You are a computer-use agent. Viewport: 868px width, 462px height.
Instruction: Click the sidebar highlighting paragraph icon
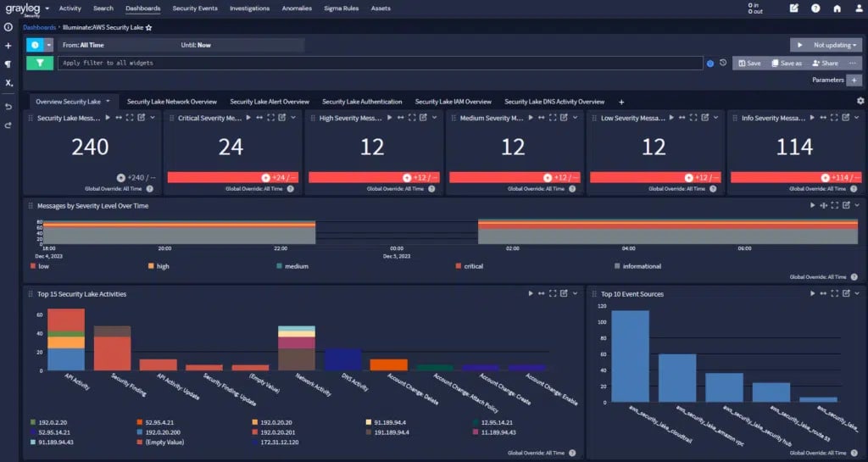(8, 64)
